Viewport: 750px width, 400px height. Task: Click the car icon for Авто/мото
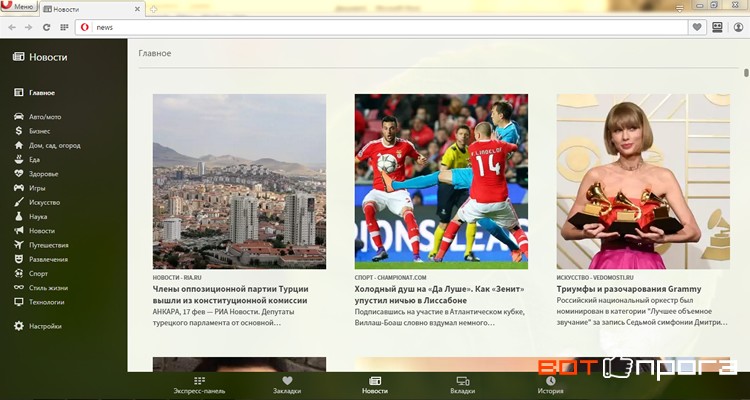[19, 116]
